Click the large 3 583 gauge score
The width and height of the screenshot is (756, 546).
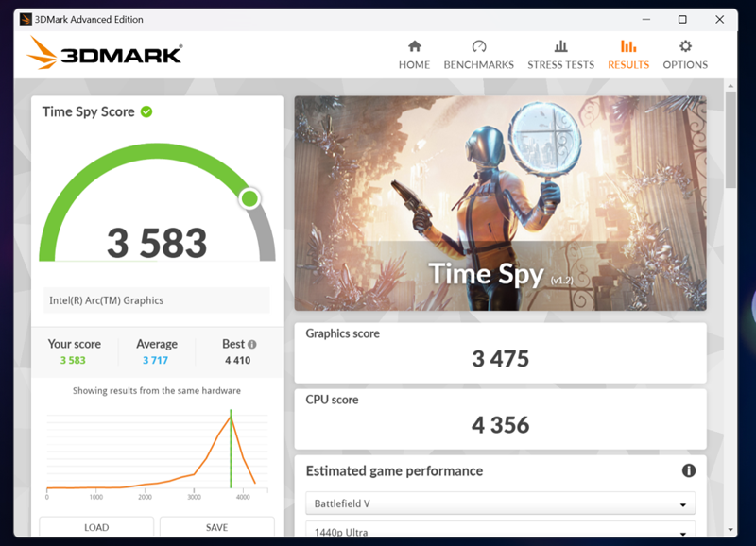pyautogui.click(x=157, y=243)
